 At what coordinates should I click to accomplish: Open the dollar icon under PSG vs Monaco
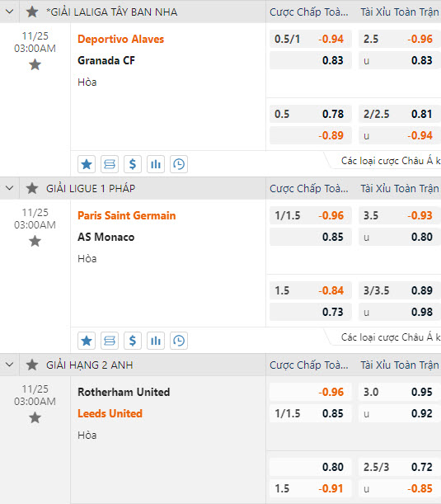(133, 341)
